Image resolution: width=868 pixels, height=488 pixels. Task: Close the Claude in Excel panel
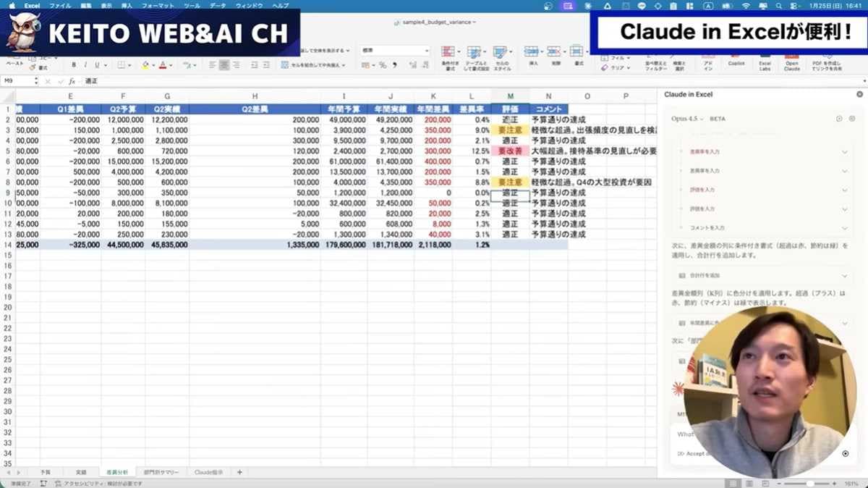[x=859, y=94]
